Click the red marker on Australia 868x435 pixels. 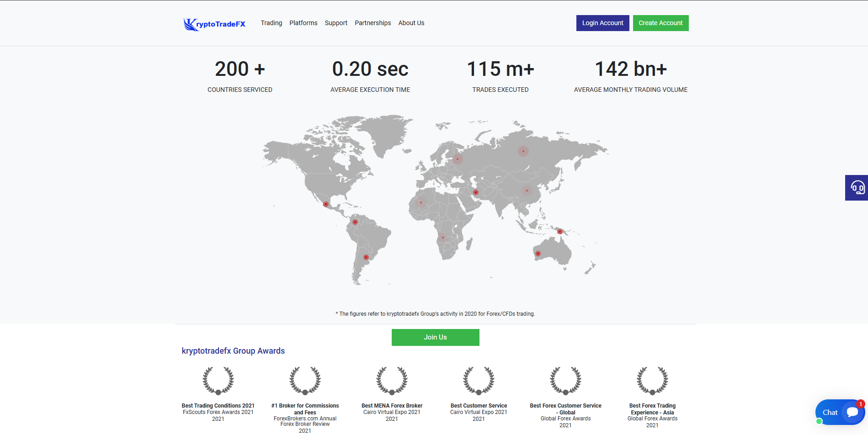pos(538,254)
